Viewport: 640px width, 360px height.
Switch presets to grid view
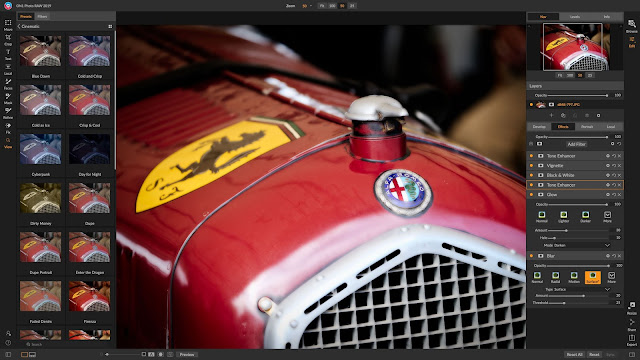point(110,26)
